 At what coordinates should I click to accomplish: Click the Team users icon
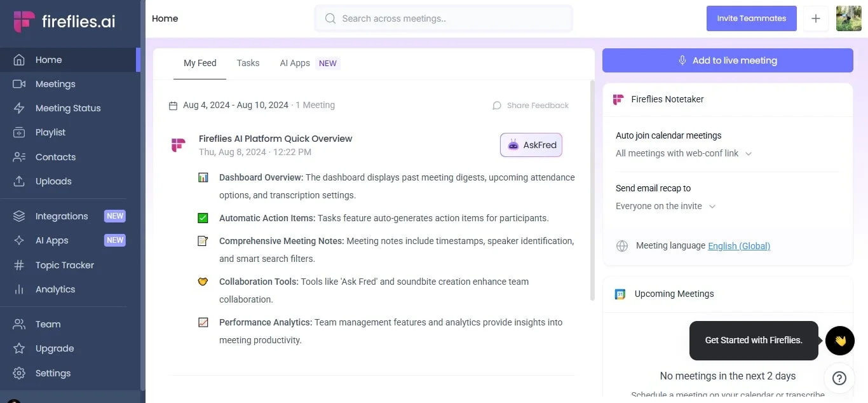click(19, 324)
